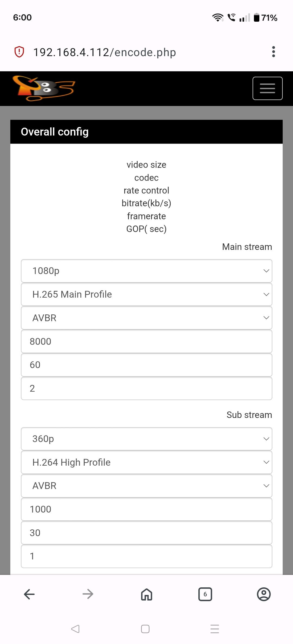
Task: Open main stream H.265 Main Profile dropdown
Action: pos(146,294)
